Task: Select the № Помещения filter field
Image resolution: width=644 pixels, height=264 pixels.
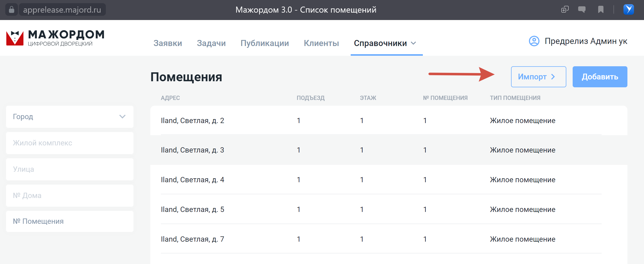Action: 70,221
